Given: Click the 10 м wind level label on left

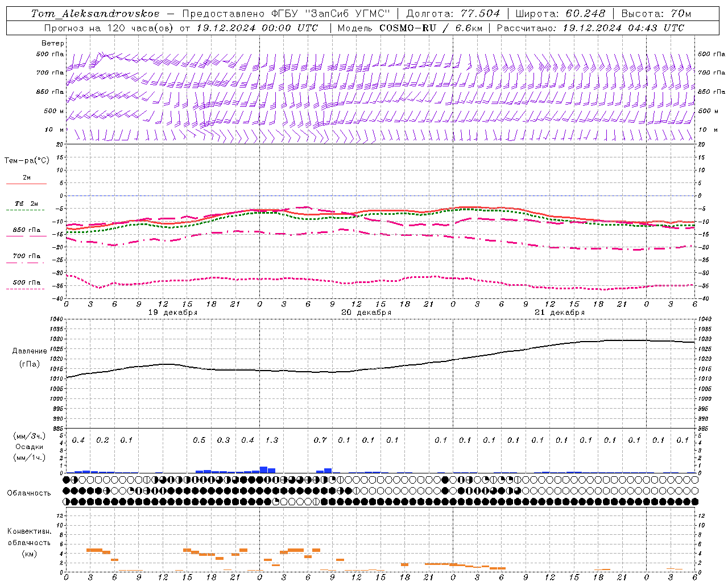Looking at the screenshot, I should (54, 130).
